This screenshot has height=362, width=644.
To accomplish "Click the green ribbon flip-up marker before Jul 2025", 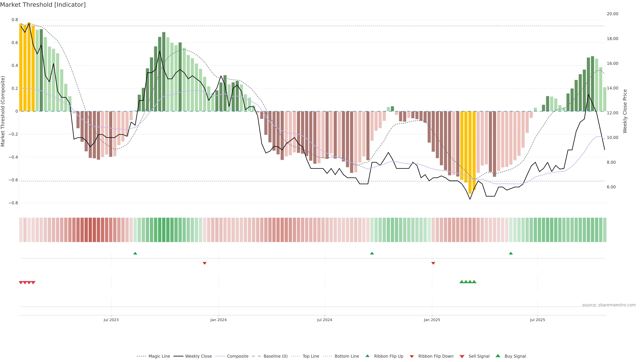I will click(511, 253).
